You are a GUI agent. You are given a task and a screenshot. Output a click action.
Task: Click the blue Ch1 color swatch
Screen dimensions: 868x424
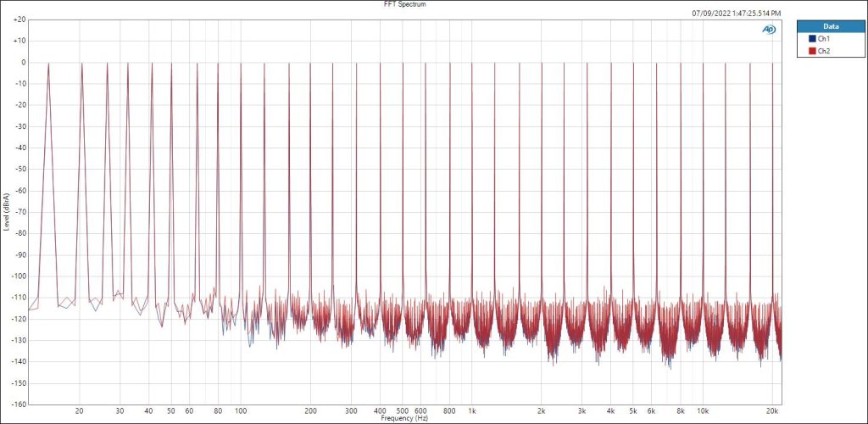pos(811,39)
